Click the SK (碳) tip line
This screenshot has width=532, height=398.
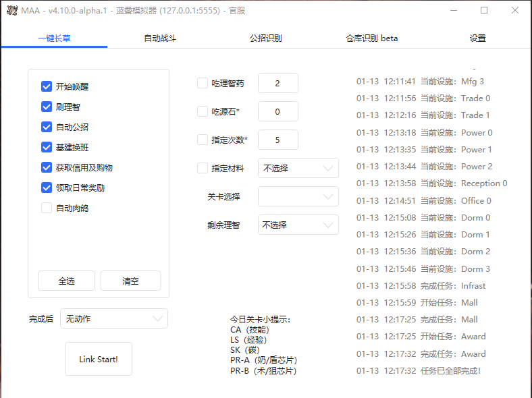click(244, 350)
